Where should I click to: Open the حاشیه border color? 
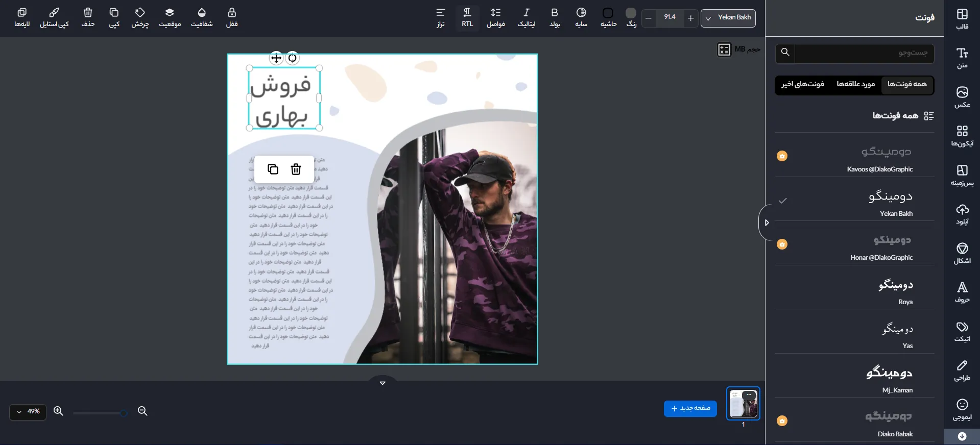(x=608, y=17)
